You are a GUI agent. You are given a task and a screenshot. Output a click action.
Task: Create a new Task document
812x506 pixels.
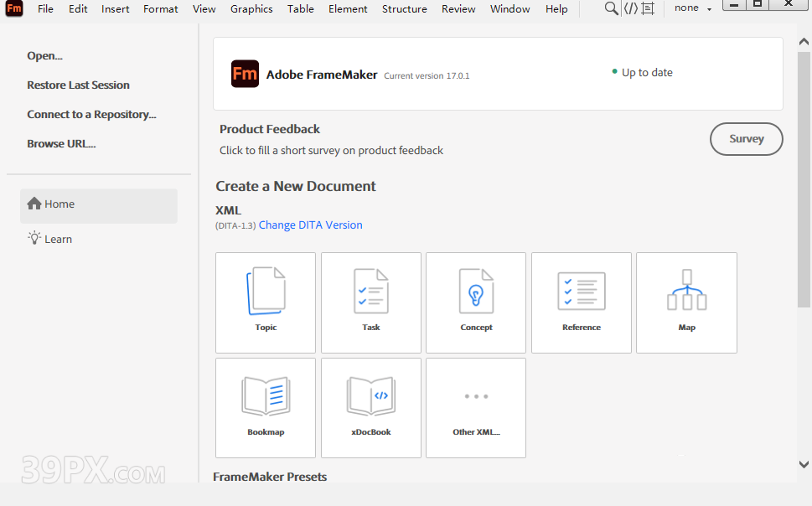pos(370,302)
